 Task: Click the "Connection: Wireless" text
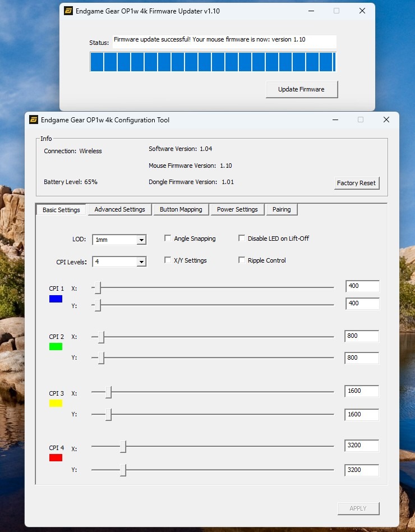pyautogui.click(x=73, y=151)
